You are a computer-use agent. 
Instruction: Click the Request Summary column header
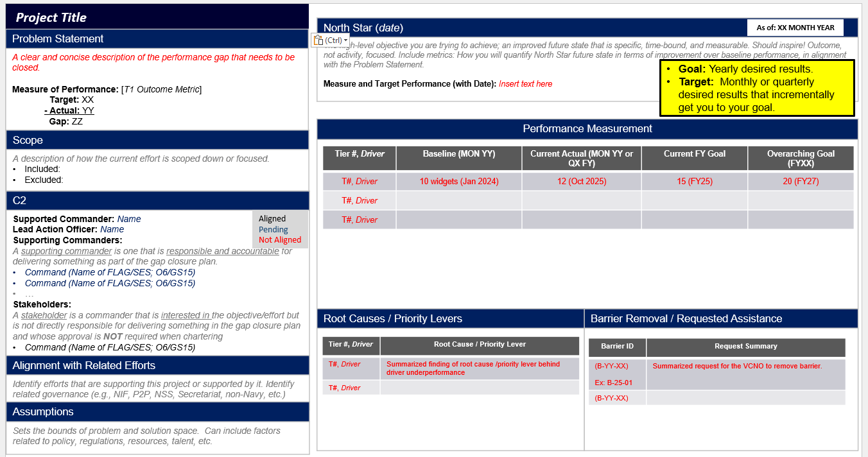pyautogui.click(x=746, y=347)
